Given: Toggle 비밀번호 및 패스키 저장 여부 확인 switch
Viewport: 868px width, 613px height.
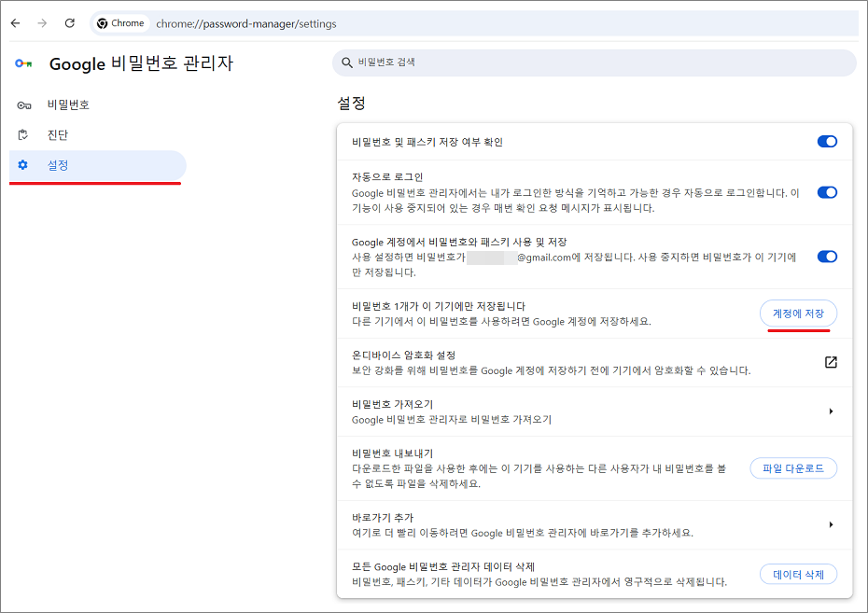Looking at the screenshot, I should pos(827,142).
